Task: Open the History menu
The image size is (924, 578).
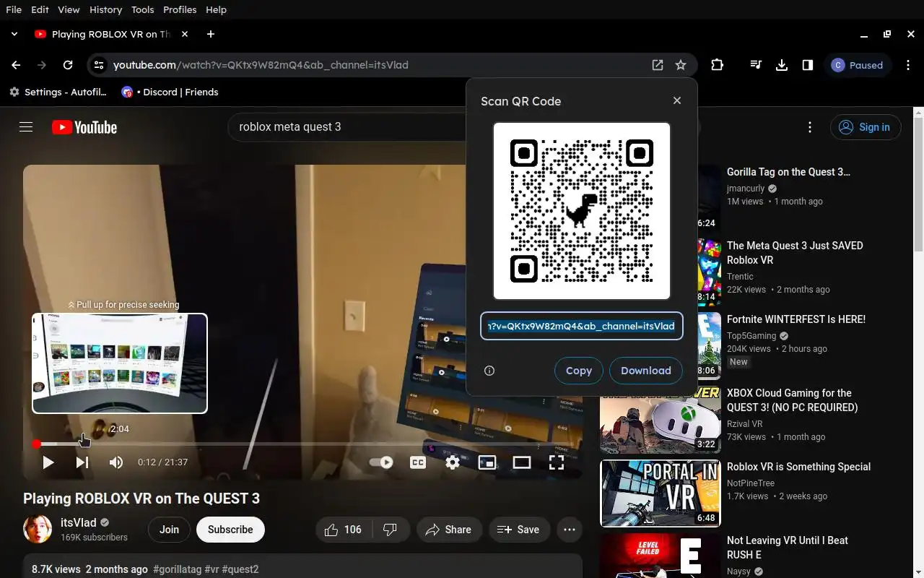Action: pos(106,9)
